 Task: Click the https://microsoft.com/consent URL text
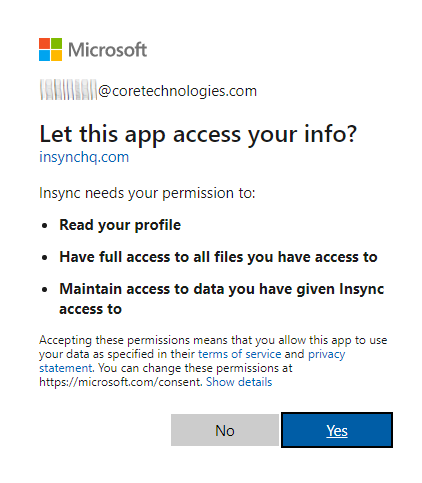[121, 382]
